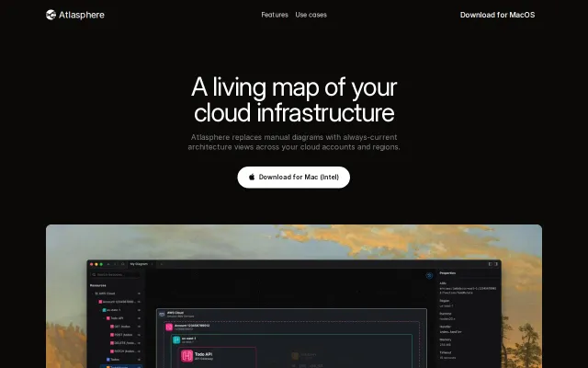Switch to the My Diagram tab
The height and width of the screenshot is (368, 588).
point(139,264)
